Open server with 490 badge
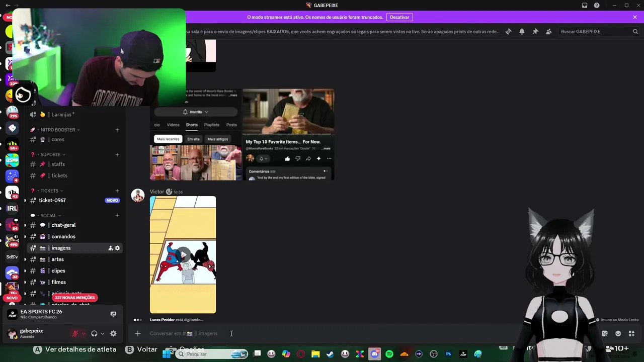 (x=12, y=240)
